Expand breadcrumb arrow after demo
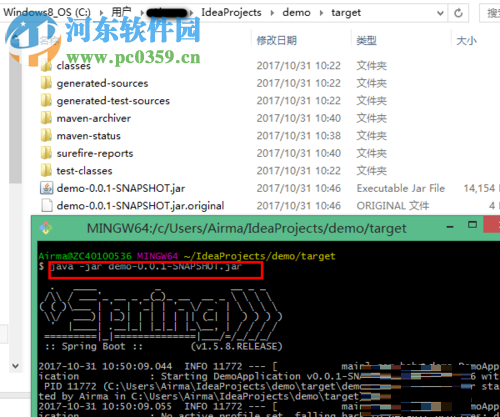Viewport: 500px width, 417px height. pos(321,13)
